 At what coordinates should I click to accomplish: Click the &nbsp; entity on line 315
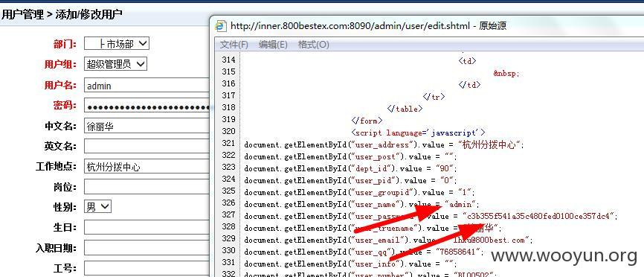click(506, 73)
